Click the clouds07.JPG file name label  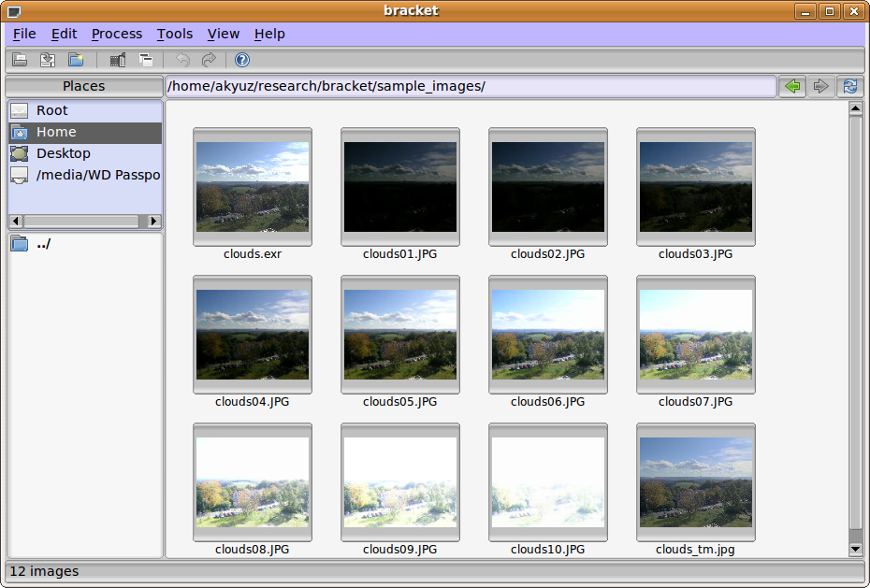696,402
